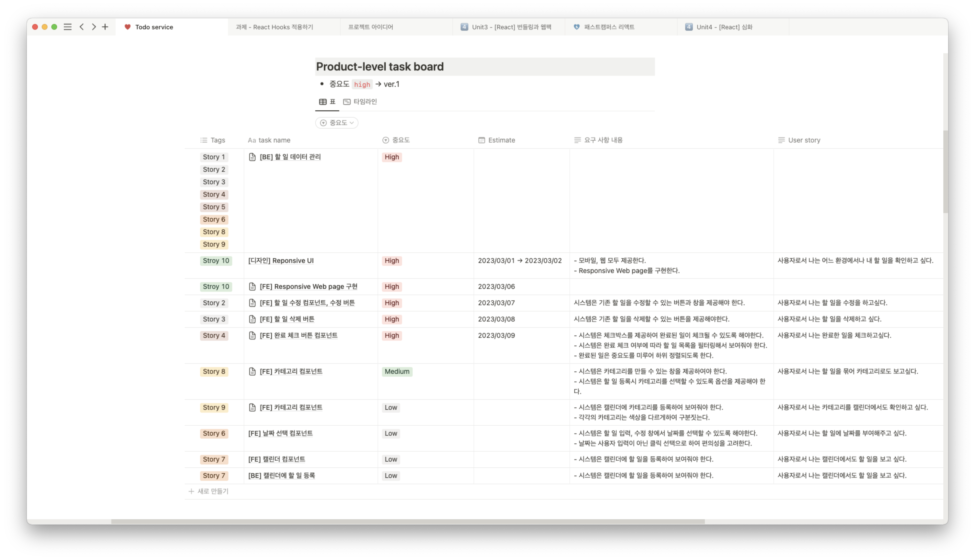The height and width of the screenshot is (560, 975).
Task: Open the High 중요도 of [BE] 할 일 데이터 관리
Action: coord(392,157)
